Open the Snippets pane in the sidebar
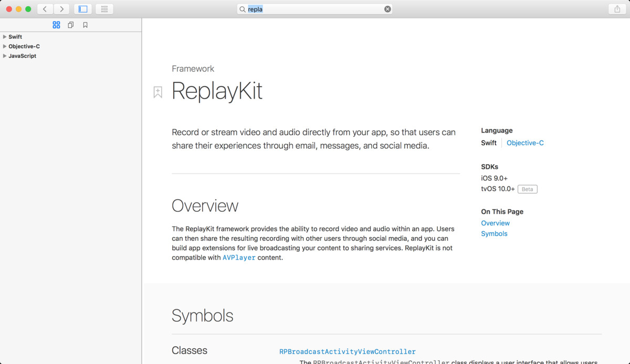This screenshot has width=630, height=364. point(70,25)
